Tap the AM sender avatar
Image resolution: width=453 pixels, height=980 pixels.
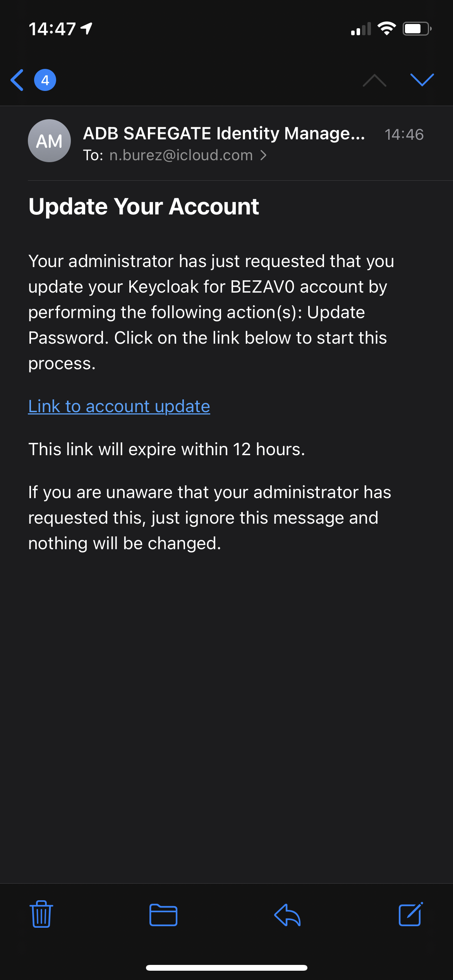tap(49, 141)
